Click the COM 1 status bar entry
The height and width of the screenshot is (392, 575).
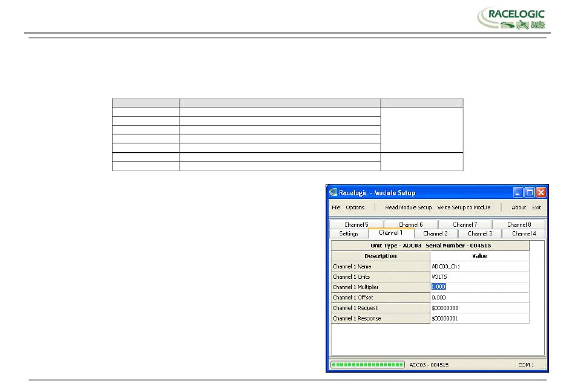pyautogui.click(x=526, y=365)
